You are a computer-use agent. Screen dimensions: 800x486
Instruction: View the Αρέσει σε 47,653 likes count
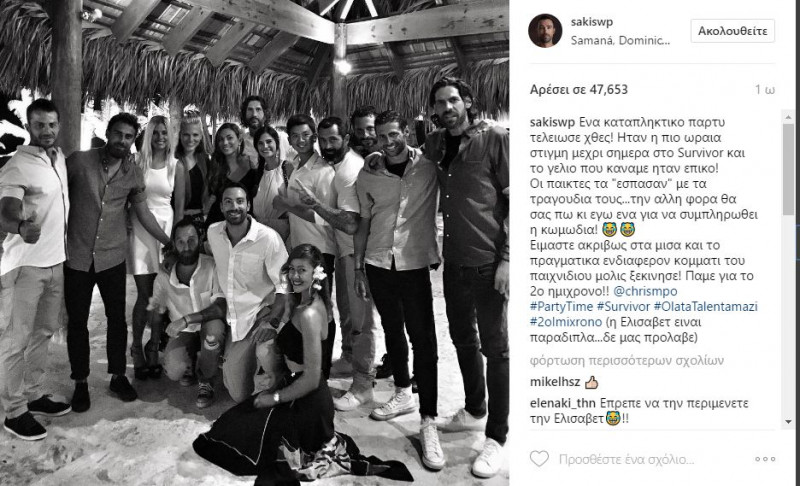coord(579,90)
